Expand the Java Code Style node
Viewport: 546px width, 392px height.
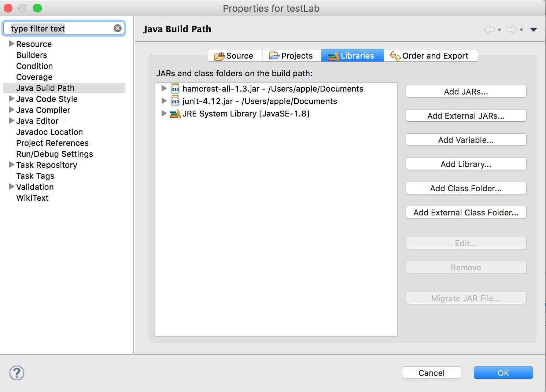(12, 99)
